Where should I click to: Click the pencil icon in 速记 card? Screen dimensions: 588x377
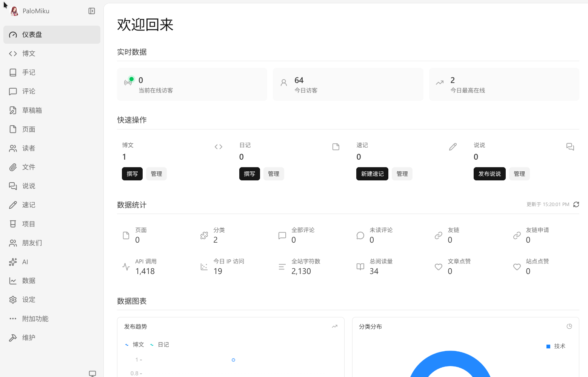(x=453, y=147)
